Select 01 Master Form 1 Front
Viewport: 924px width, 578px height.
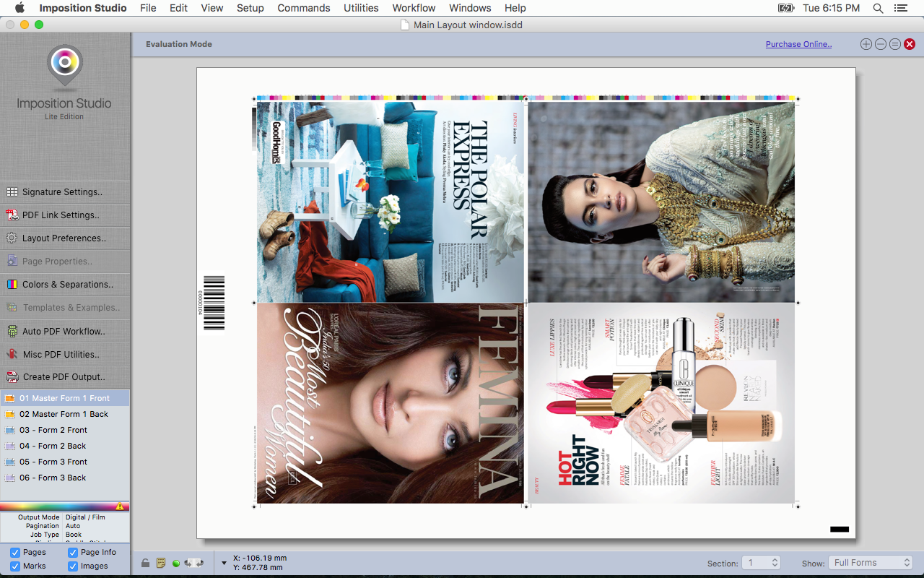tap(65, 398)
